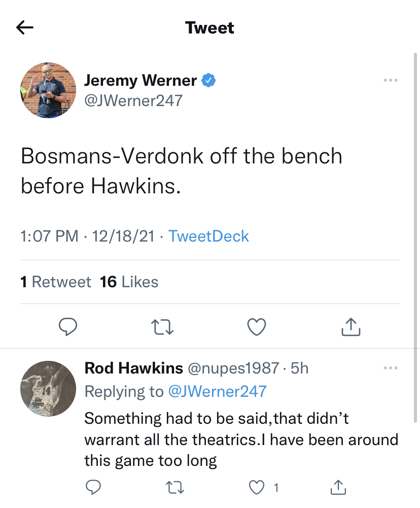Open Rod Hawkins' profile picture
420x508 pixels.
pos(48,388)
